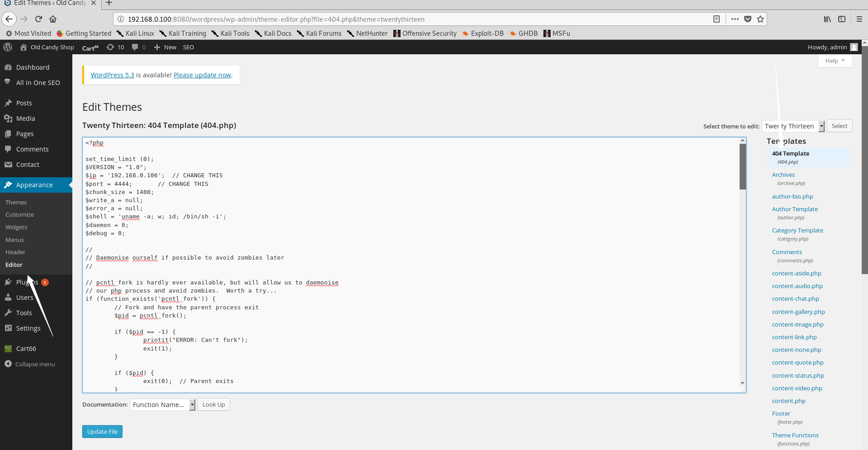
Task: Expand the Help dropdown tab
Action: click(x=835, y=61)
